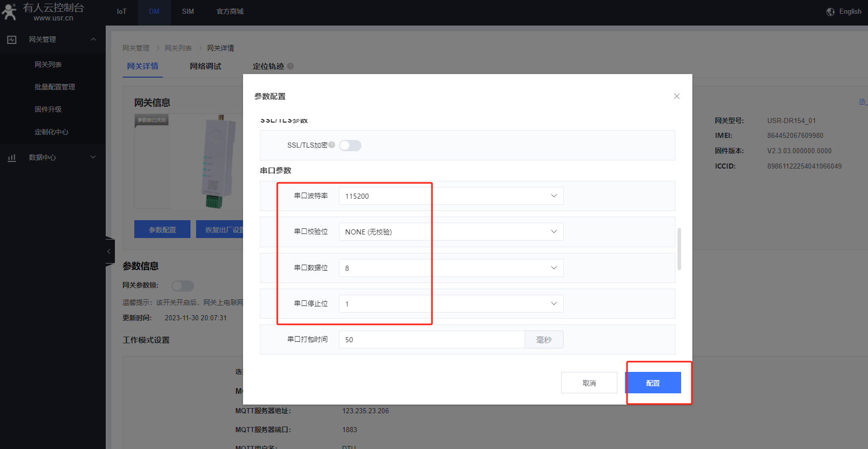Click the globe language icon
Image resolution: width=868 pixels, height=449 pixels.
[x=831, y=12]
